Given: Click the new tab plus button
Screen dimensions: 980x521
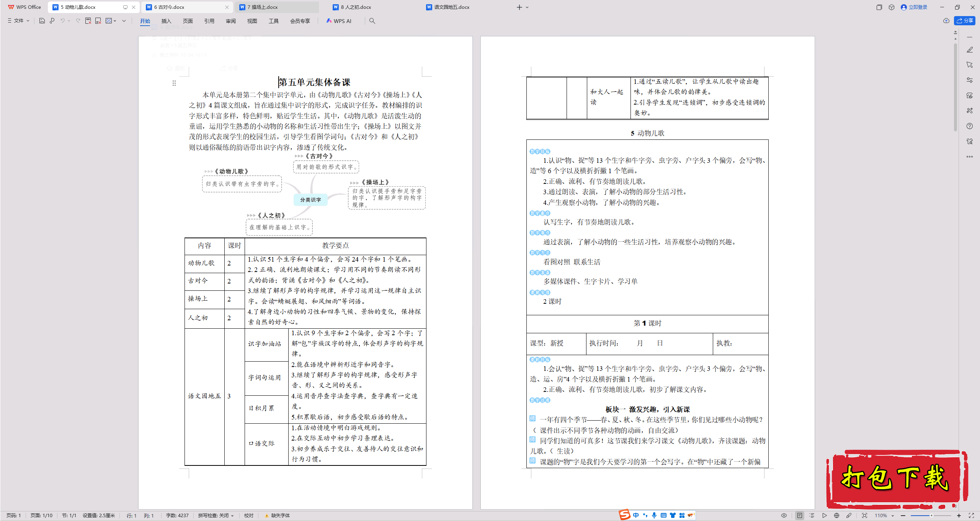Looking at the screenshot, I should (x=519, y=7).
